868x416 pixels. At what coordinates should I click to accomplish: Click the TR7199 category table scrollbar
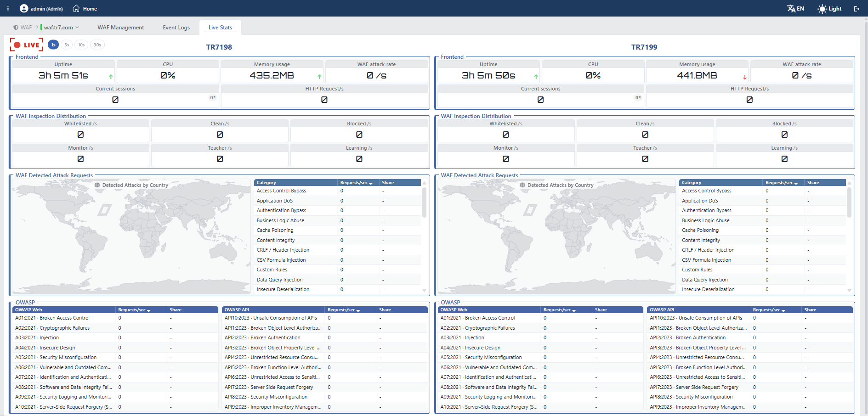pos(849,202)
